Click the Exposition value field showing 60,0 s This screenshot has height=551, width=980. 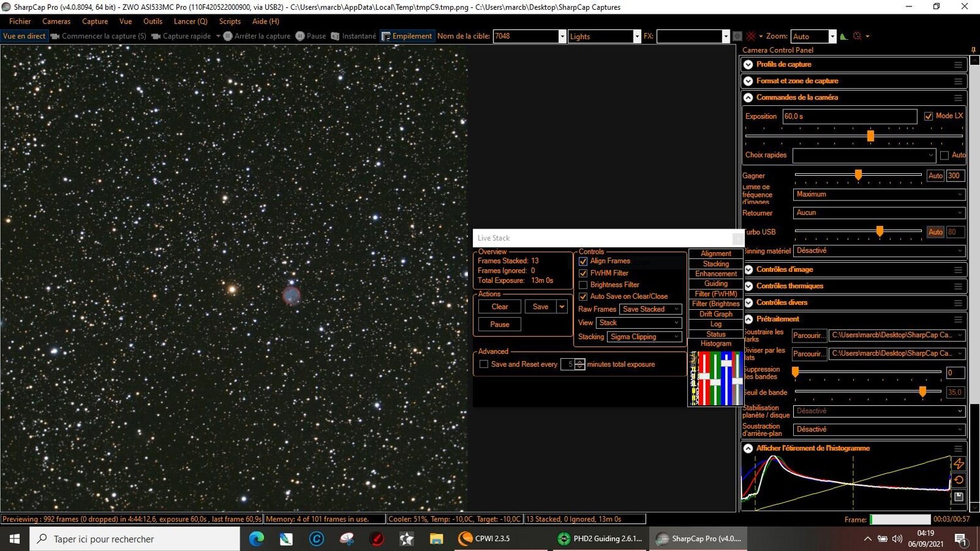click(x=849, y=116)
